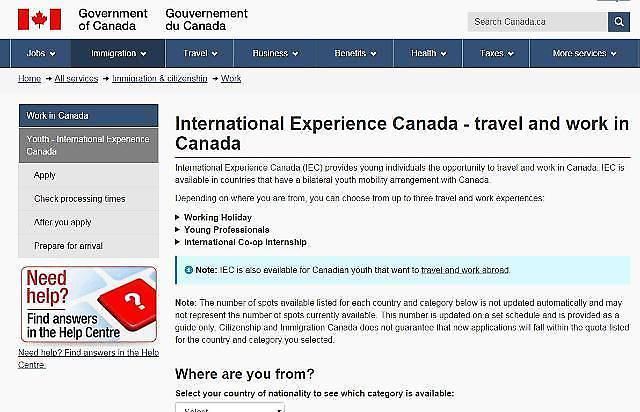Screen dimensions: 640x412
Task: Open the Benefits menu
Action: [355, 53]
